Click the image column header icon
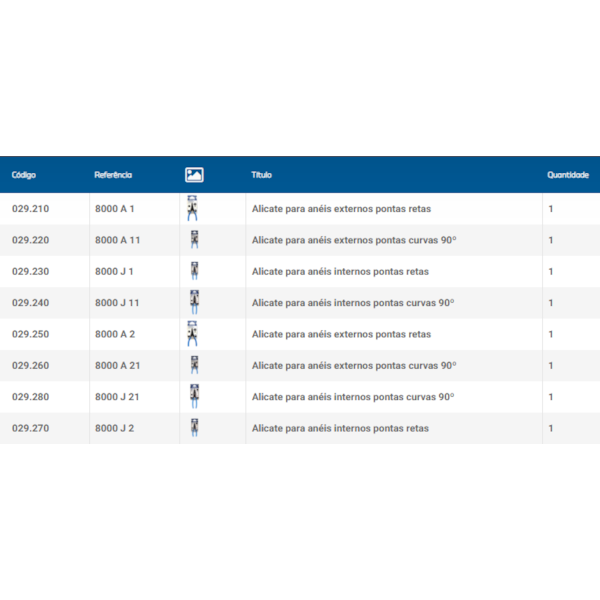Screen dimensions: 600x600 [x=194, y=175]
